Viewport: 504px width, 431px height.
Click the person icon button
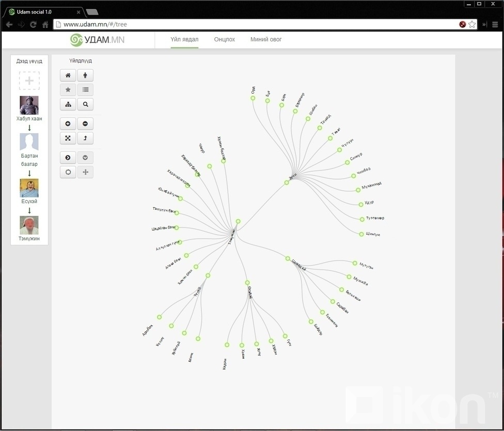coord(85,75)
